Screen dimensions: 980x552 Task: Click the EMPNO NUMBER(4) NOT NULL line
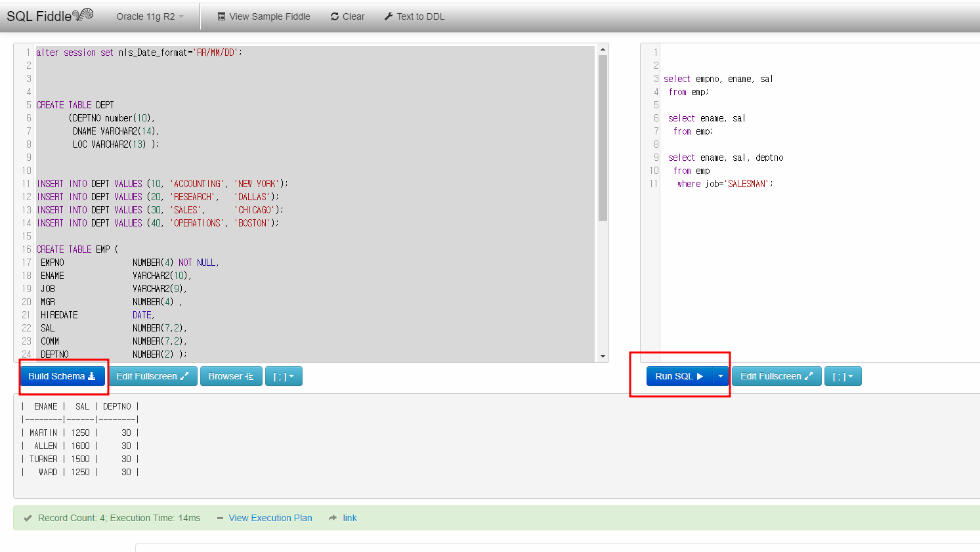coord(130,263)
